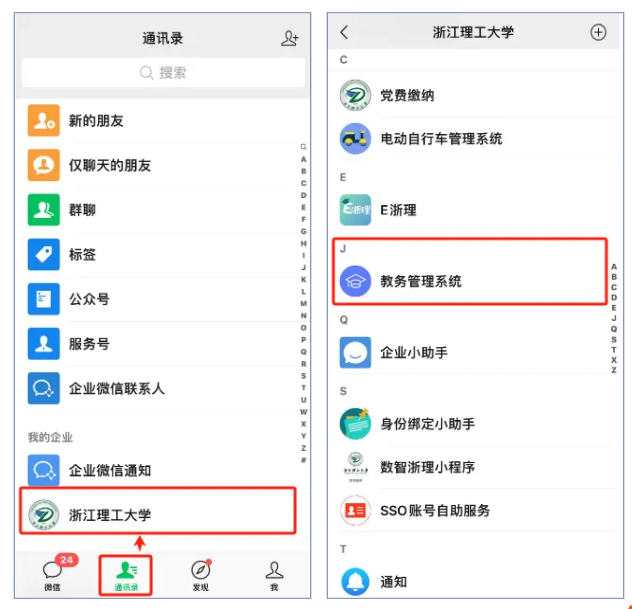
Task: Tap 电动自行车管理系统 scooter icon
Action: 355,138
